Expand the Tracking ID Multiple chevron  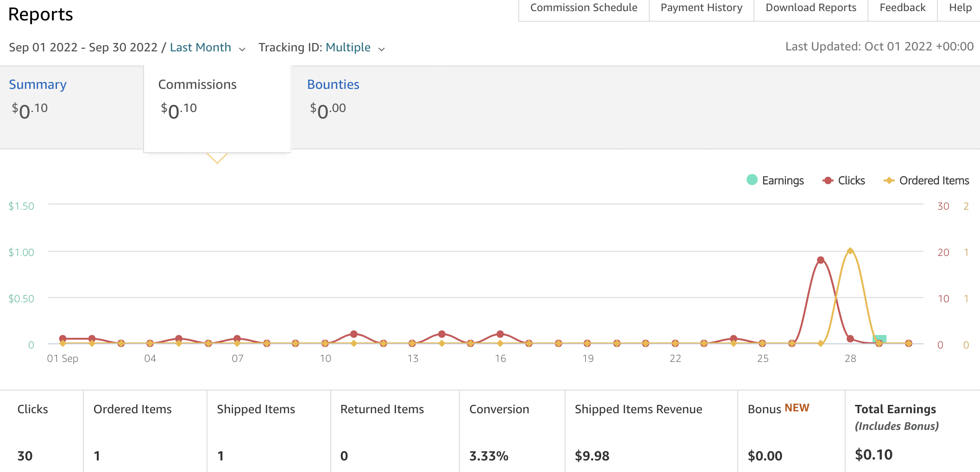[382, 49]
